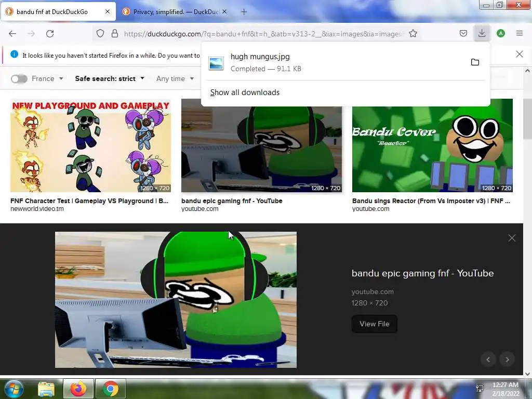Click youtube.com in the detail panel
This screenshot has height=399, width=532.
(x=373, y=291)
